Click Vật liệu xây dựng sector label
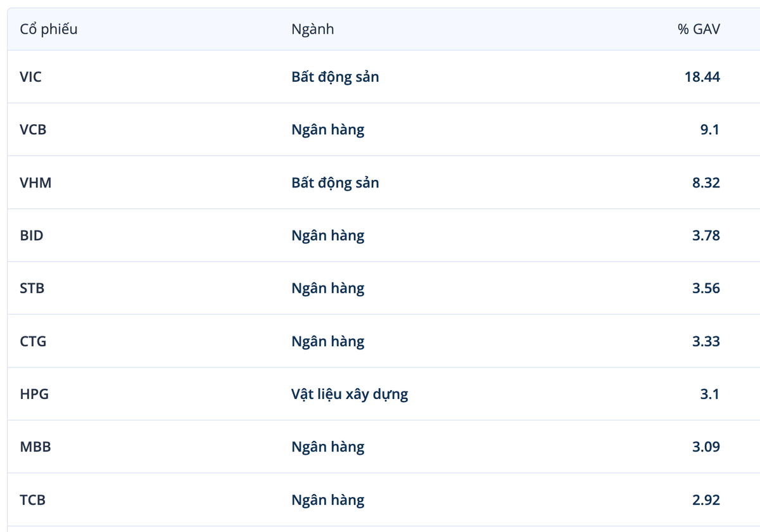 coord(350,394)
